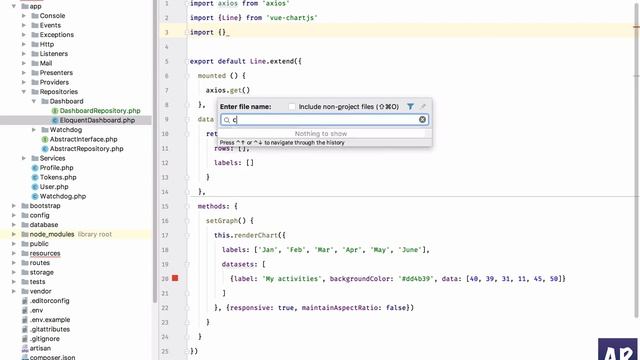The height and width of the screenshot is (360, 640).
Task: Click the red breakpoint marker on line 20
Action: click(175, 278)
